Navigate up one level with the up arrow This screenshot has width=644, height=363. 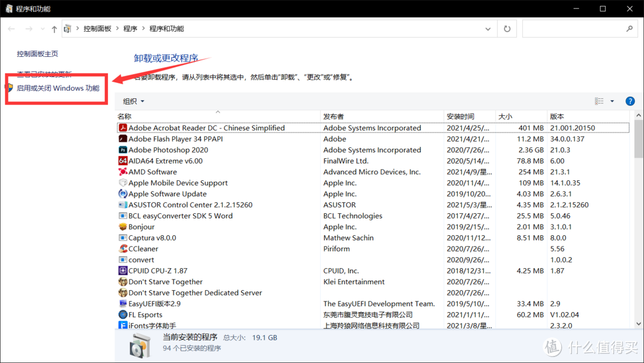point(54,28)
